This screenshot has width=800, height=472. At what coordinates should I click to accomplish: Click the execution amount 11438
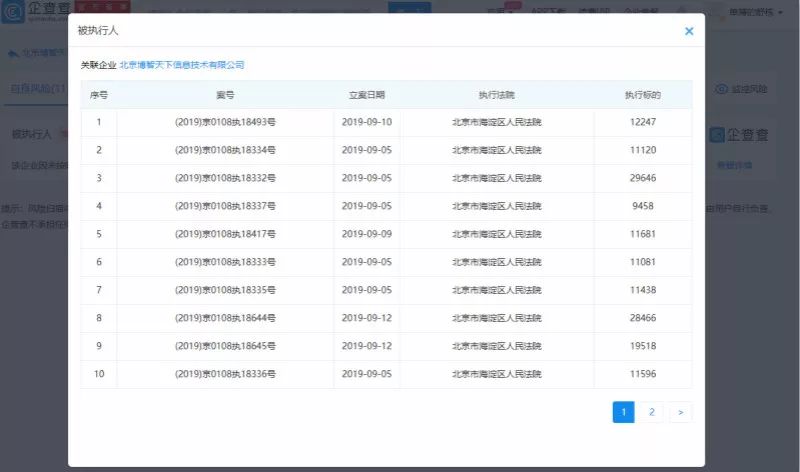click(643, 290)
